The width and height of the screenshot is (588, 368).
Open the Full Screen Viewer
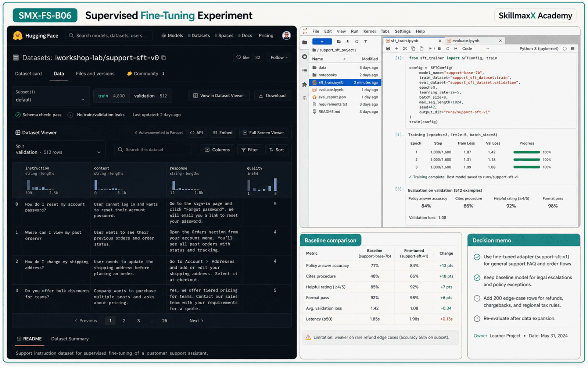pos(263,132)
